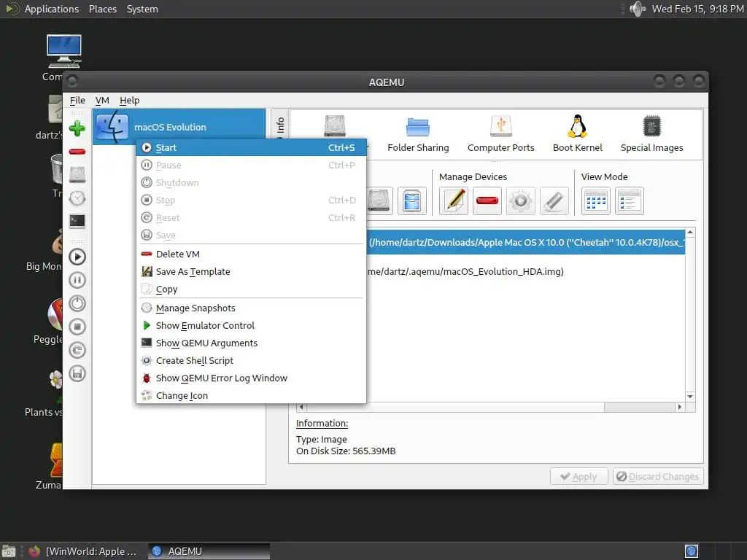Open the Boot Kernel tab
This screenshot has width=747, height=560.
[x=578, y=135]
